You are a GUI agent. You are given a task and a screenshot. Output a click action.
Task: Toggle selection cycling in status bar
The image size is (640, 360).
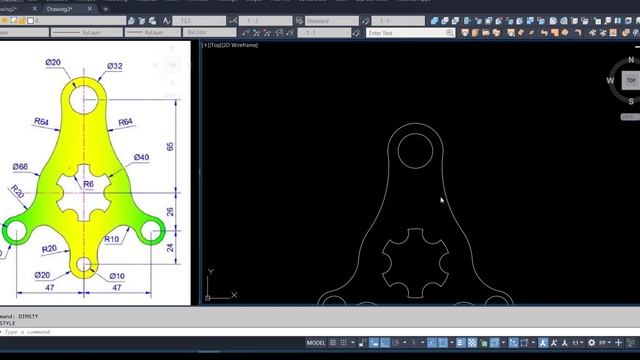pyautogui.click(x=484, y=343)
